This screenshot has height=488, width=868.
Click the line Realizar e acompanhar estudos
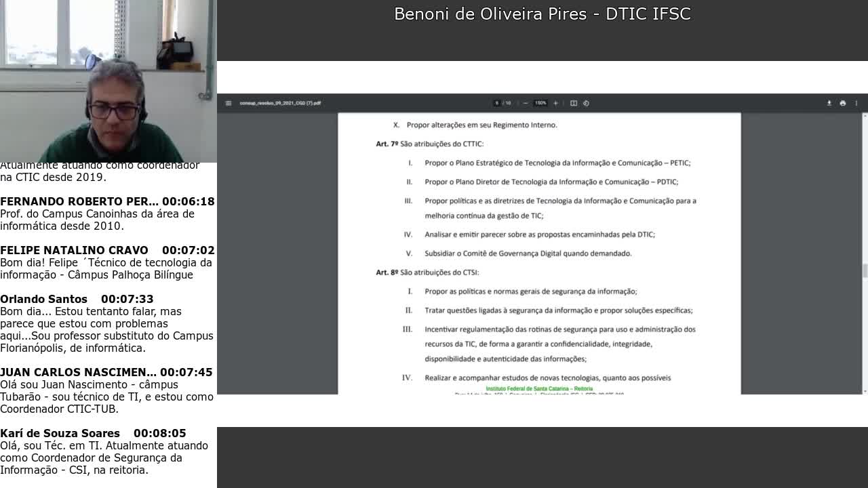click(x=548, y=378)
